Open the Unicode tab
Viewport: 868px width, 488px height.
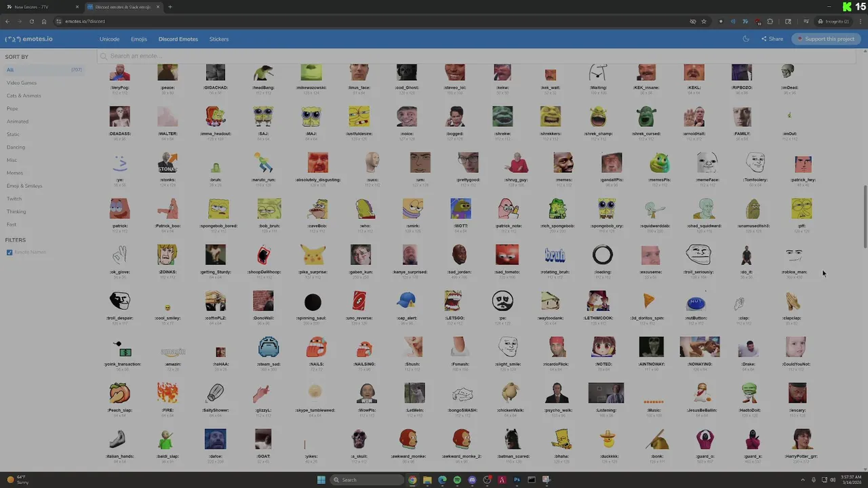(x=110, y=39)
